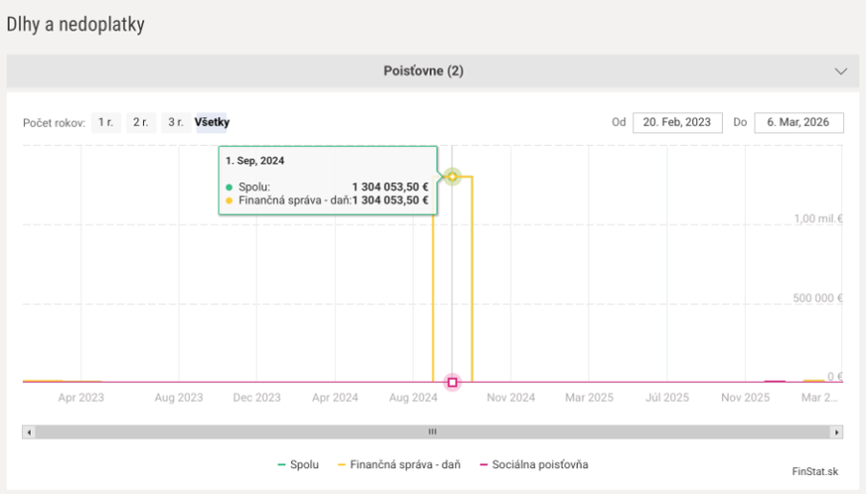Click the pink square Sociálna poisťovňa marker
868x495 pixels.
452,383
